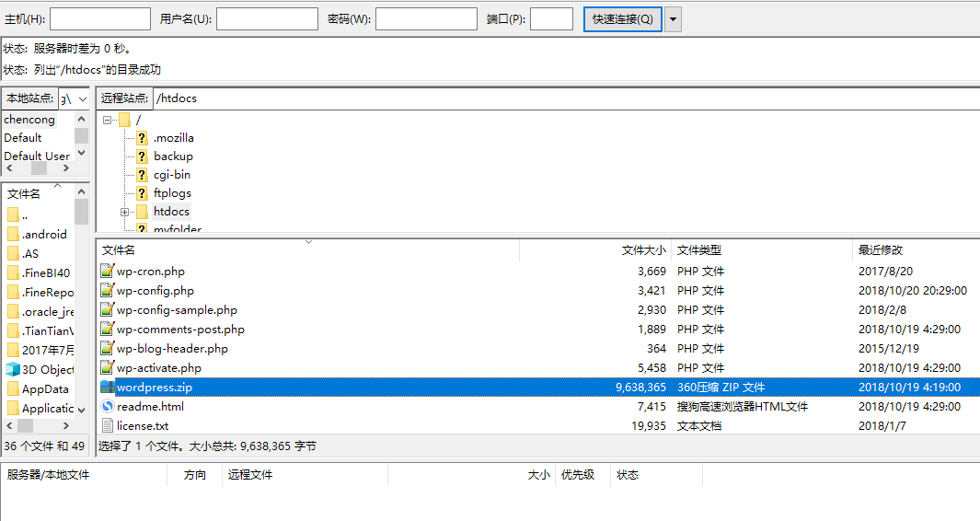Select the backup folder question-mark icon
The height and width of the screenshot is (521, 980).
[x=142, y=156]
